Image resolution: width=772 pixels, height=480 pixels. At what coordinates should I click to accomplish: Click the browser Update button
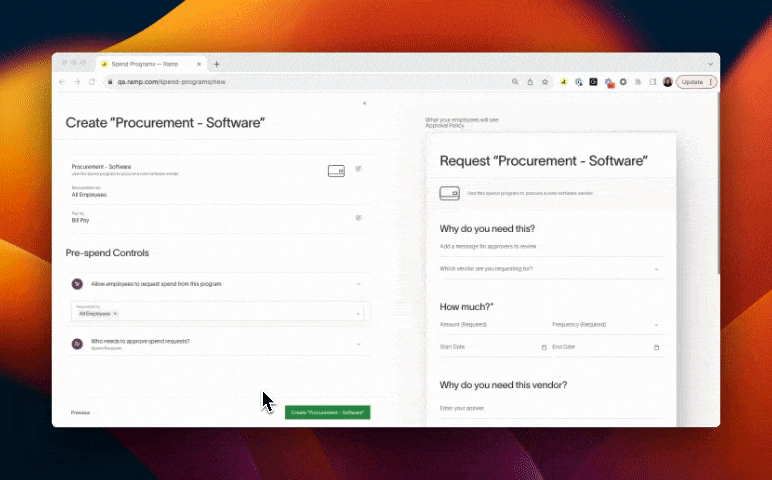[x=696, y=82]
